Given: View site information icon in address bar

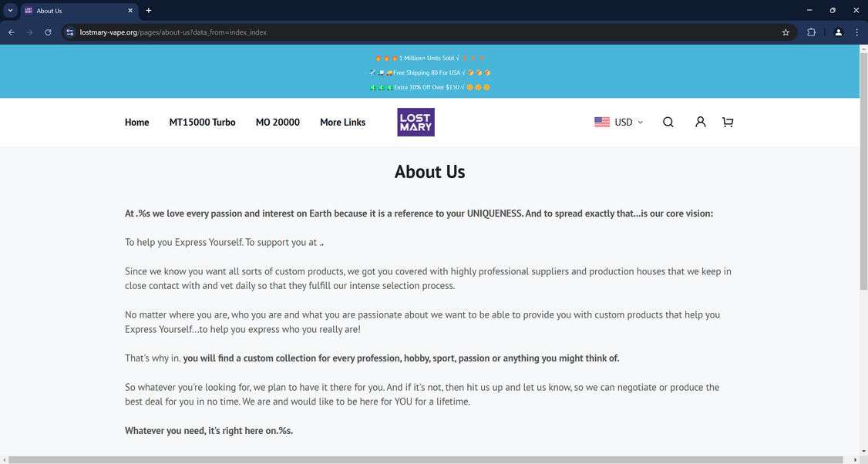Looking at the screenshot, I should pos(69,32).
